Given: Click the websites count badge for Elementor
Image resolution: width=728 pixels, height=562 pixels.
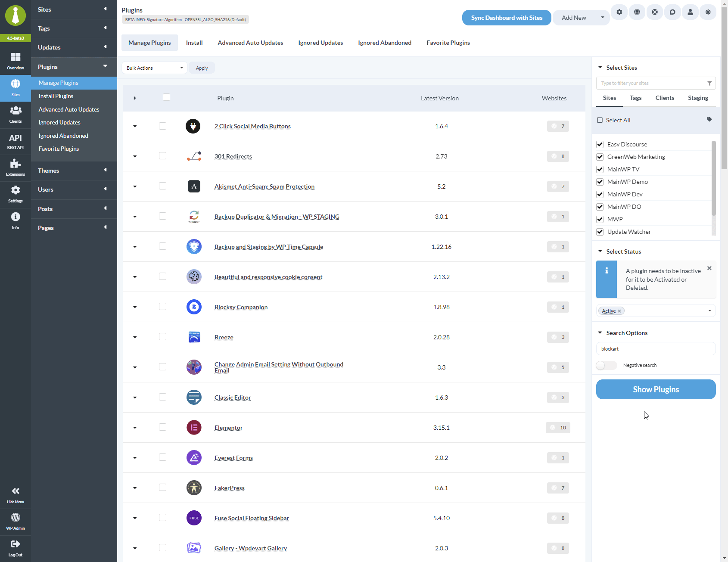Looking at the screenshot, I should coord(558,428).
